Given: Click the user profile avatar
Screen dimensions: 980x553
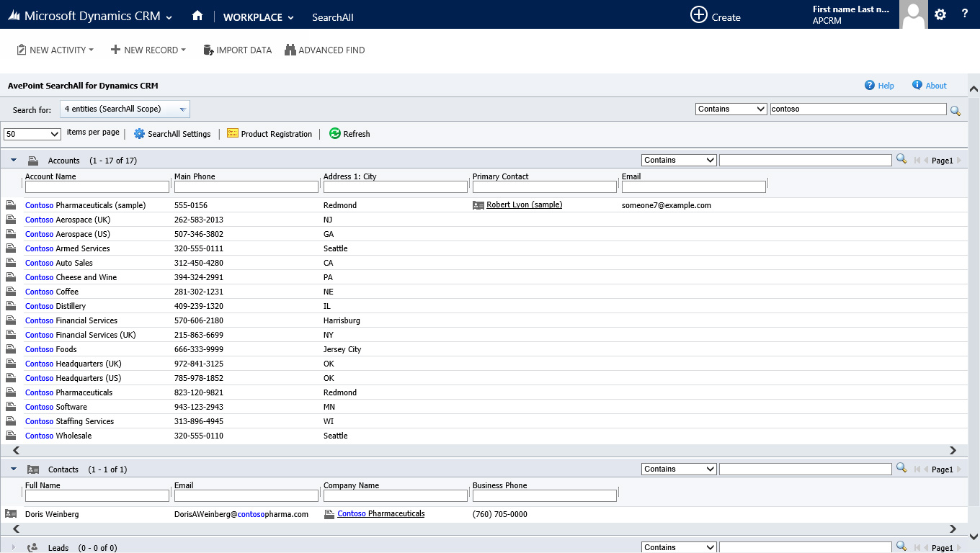Looking at the screenshot, I should pyautogui.click(x=914, y=14).
